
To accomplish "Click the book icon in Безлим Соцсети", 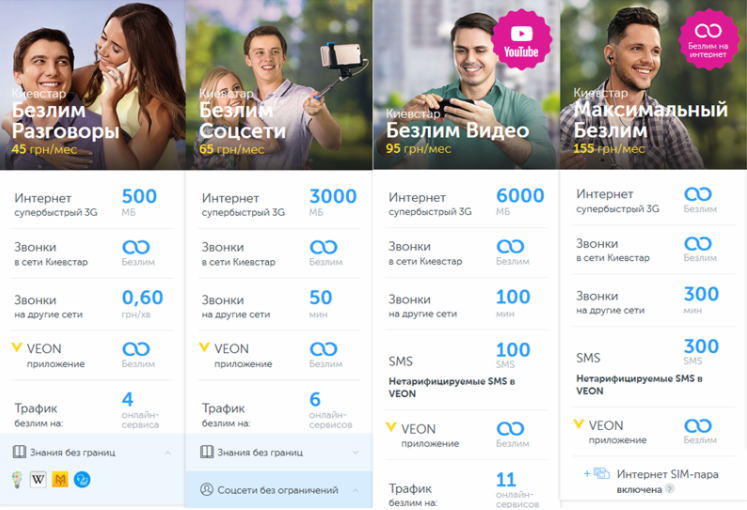I will [x=207, y=451].
